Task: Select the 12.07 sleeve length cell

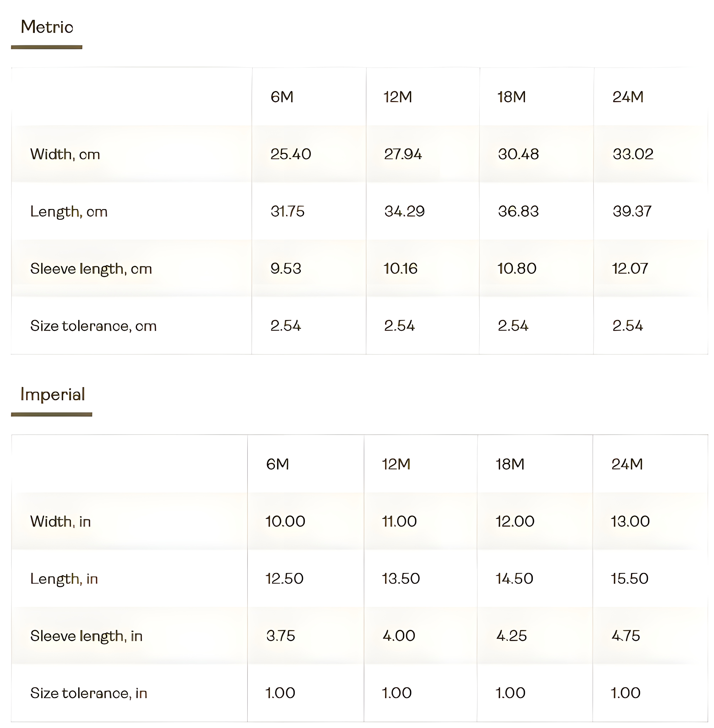Action: [x=630, y=269]
